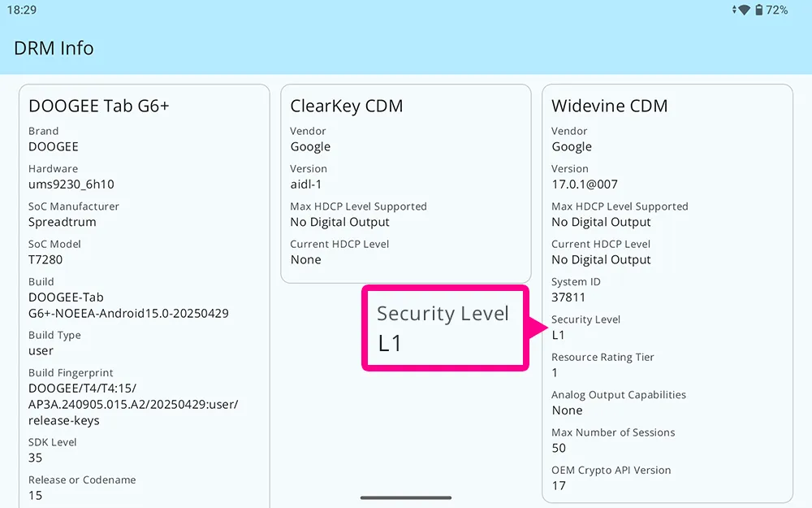Image resolution: width=812 pixels, height=508 pixels.
Task: Tap the SDK Level value 35
Action: [x=35, y=458]
